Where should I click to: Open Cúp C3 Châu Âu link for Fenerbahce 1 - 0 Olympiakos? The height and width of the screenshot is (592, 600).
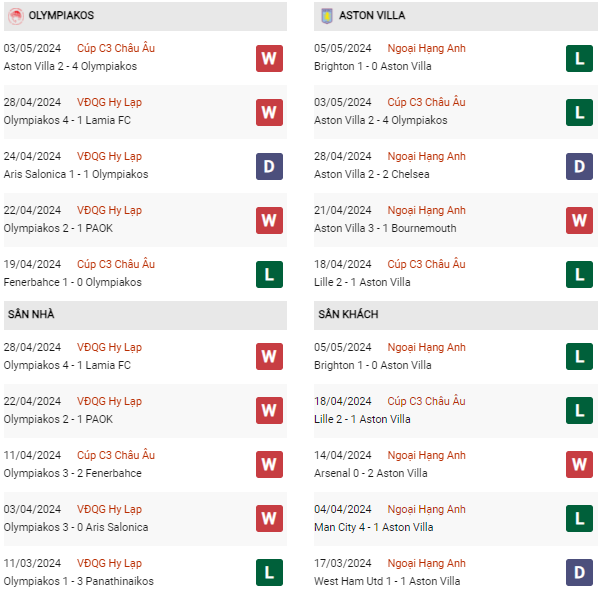point(117,265)
